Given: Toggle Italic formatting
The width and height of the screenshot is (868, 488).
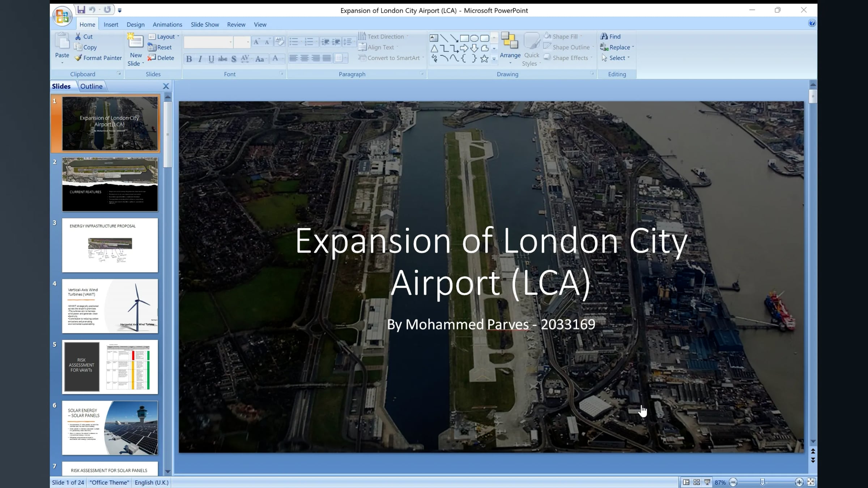Looking at the screenshot, I should [x=200, y=59].
